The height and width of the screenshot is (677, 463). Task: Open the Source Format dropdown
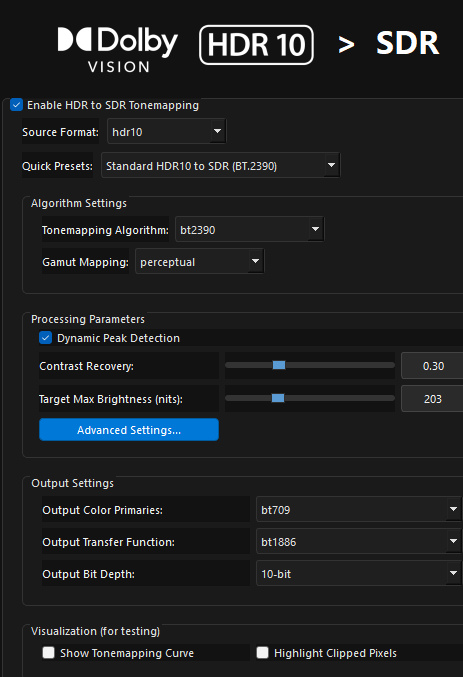166,131
